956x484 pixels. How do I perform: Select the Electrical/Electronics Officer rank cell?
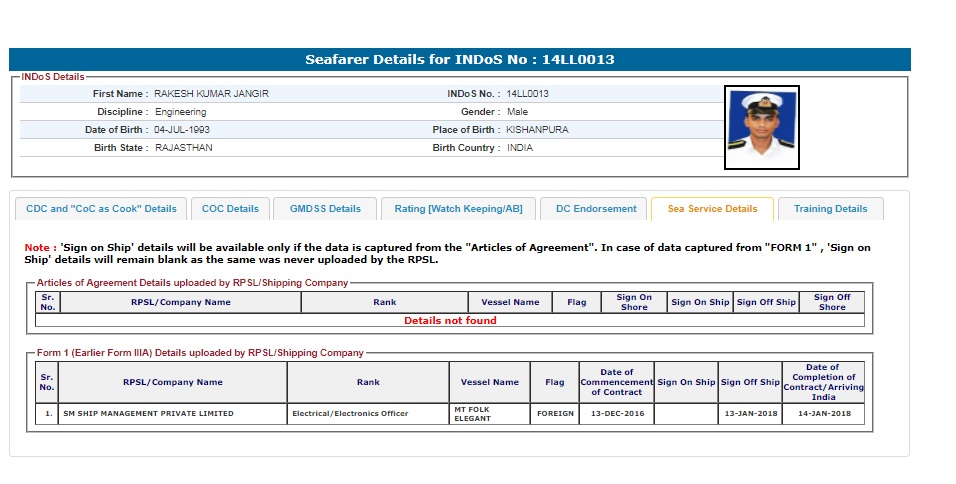[x=350, y=413]
